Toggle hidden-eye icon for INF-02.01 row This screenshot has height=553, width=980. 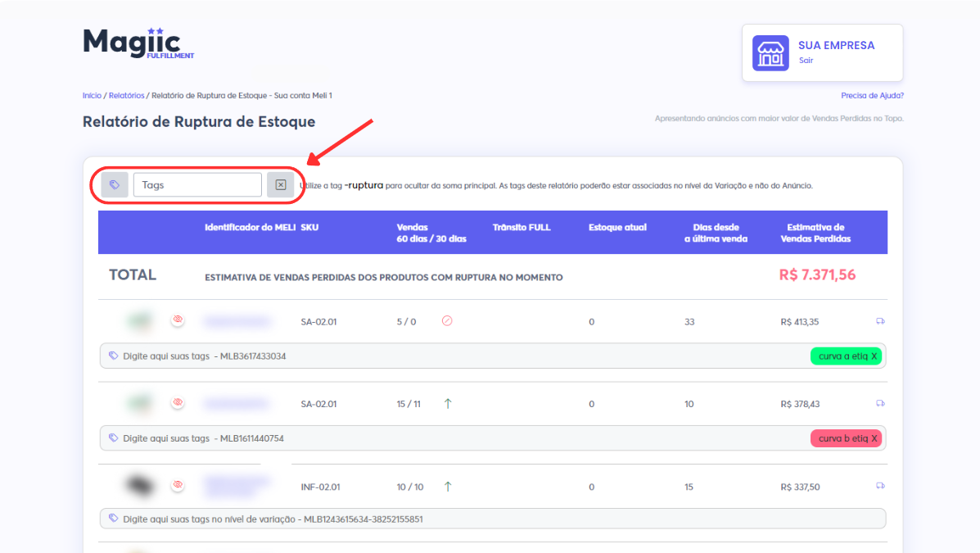coord(178,485)
